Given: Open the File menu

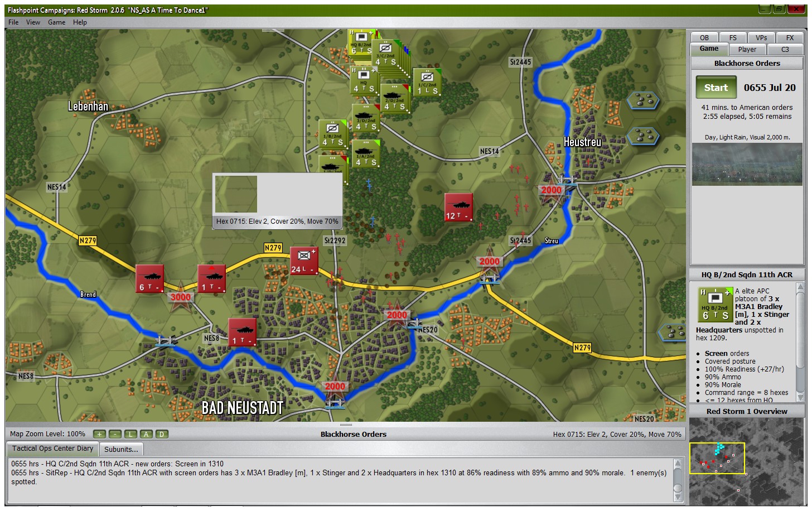Looking at the screenshot, I should [x=13, y=22].
